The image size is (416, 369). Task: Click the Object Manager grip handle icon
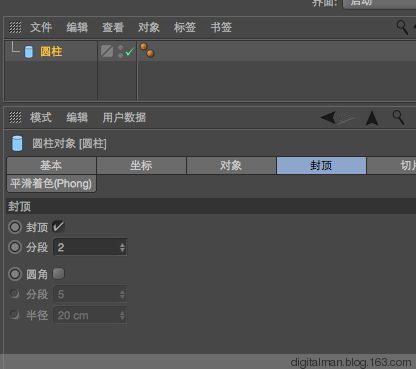tap(15, 27)
